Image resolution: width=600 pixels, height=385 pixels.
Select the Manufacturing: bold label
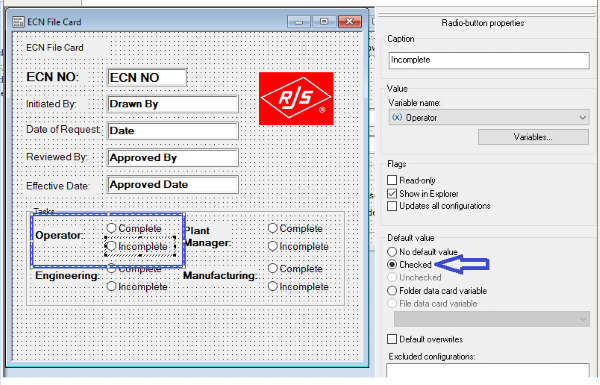pos(220,276)
